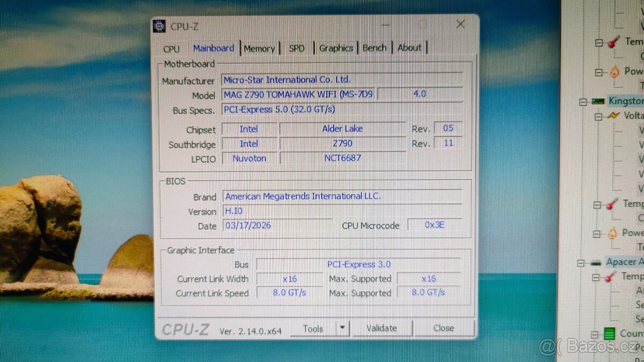644x362 pixels.
Task: Click the flame Powers icon above Kingston node
Action: click(x=615, y=71)
